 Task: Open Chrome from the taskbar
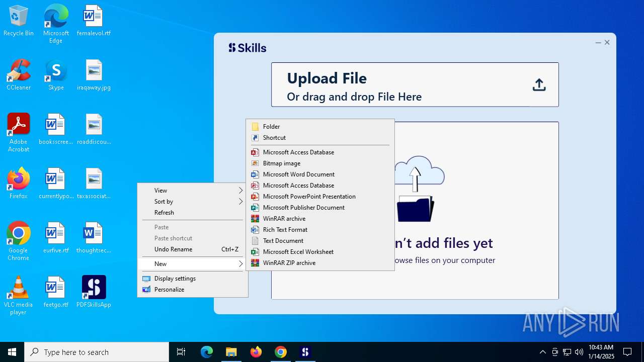click(x=280, y=352)
